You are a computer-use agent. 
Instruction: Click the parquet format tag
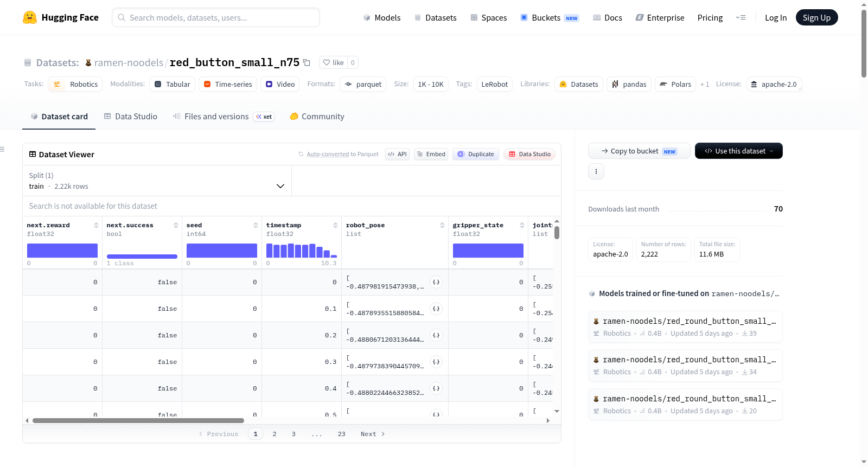tap(363, 84)
